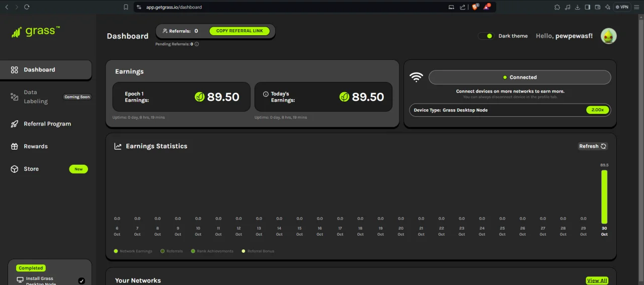The height and width of the screenshot is (285, 644).
Task: Click the Earnings Statistics chart icon
Action: [118, 146]
